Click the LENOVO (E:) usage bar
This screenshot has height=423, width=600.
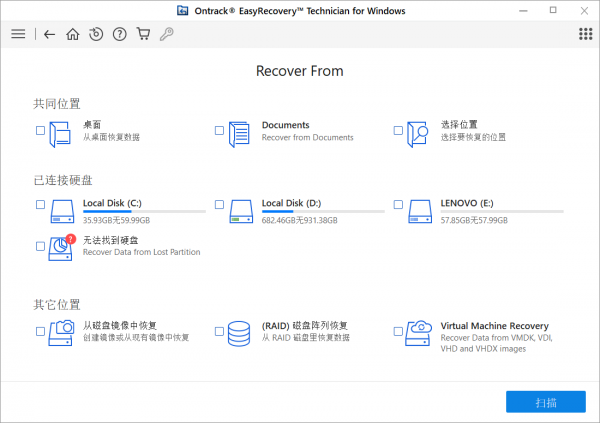pos(502,211)
